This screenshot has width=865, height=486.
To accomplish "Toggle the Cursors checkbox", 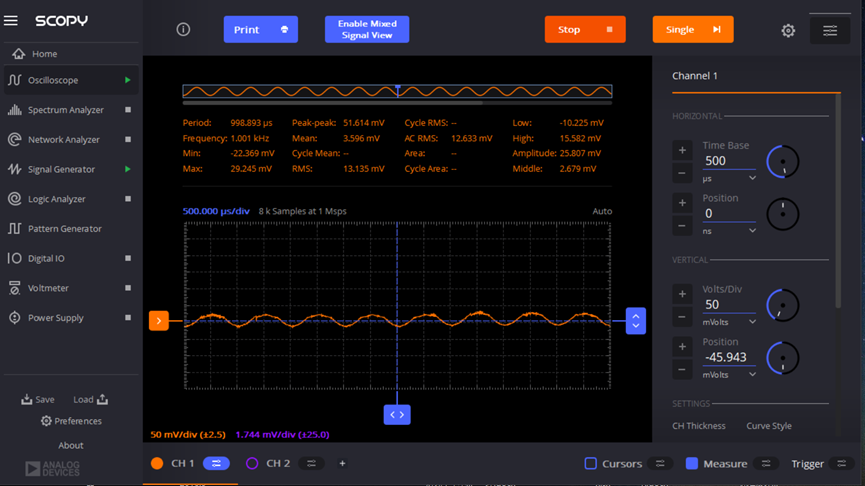I will tap(590, 463).
